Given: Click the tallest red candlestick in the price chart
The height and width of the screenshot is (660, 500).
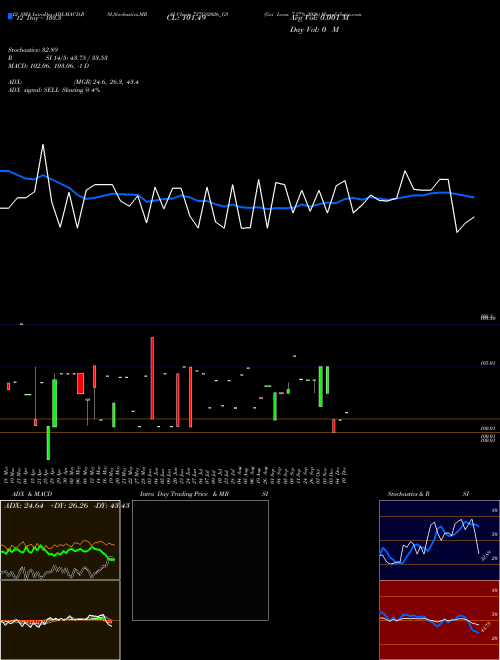Looking at the screenshot, I should pos(152,378).
